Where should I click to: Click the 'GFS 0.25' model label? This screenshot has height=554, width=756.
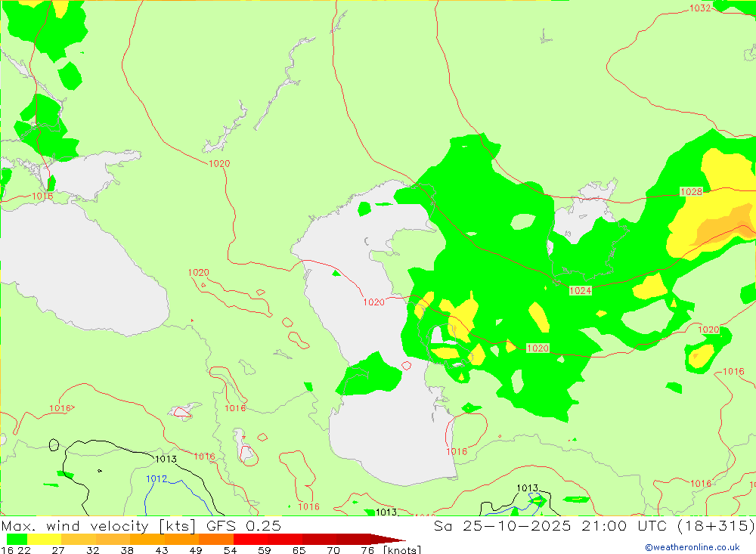(243, 525)
